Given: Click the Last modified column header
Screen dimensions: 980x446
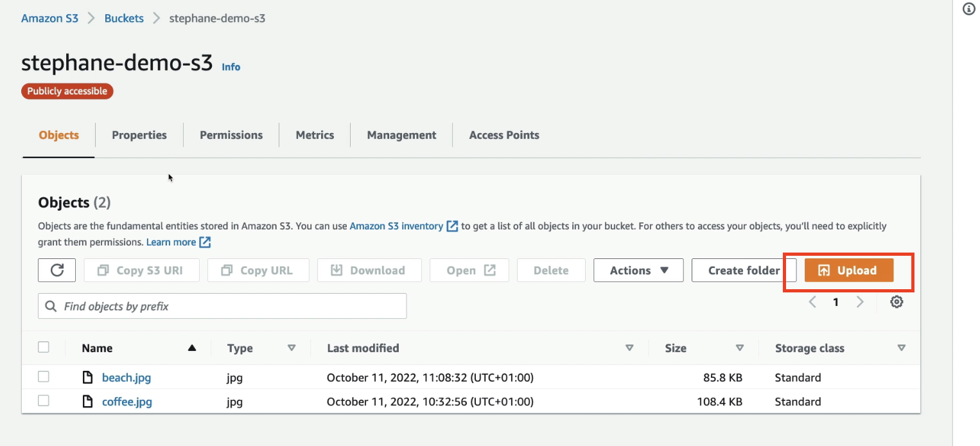Looking at the screenshot, I should coord(363,348).
